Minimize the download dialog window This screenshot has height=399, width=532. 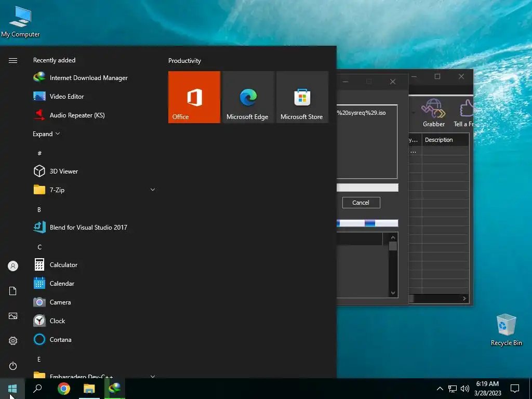pos(345,82)
